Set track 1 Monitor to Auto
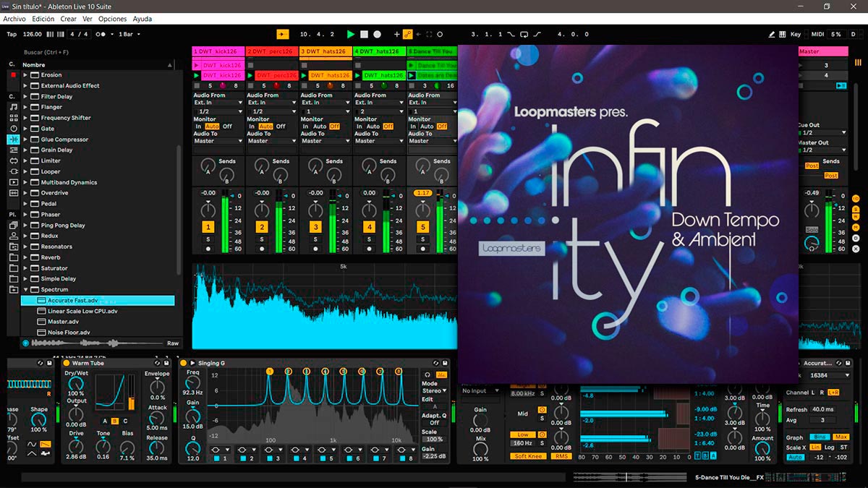 [x=213, y=127]
